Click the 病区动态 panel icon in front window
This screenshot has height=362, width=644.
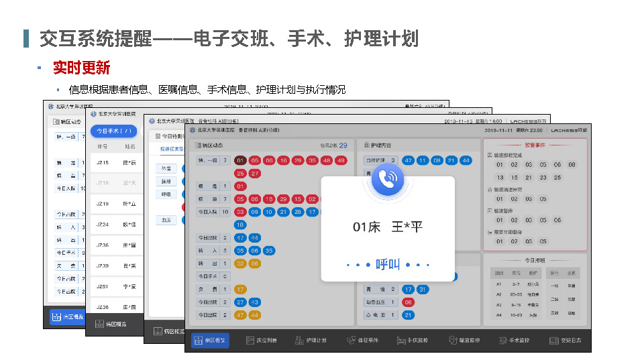[198, 145]
